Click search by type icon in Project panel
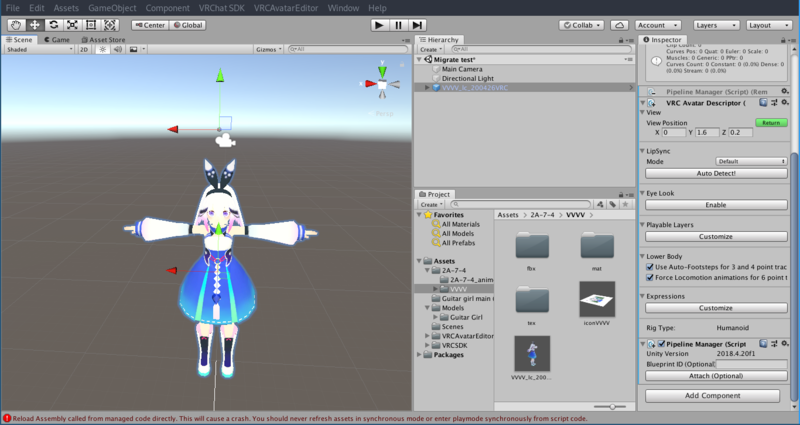The width and height of the screenshot is (800, 425). pyautogui.click(x=601, y=204)
